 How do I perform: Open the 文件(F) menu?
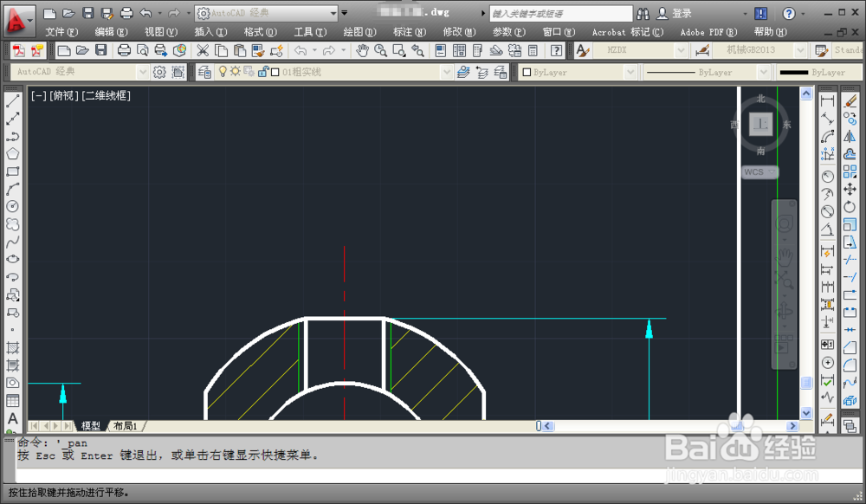[x=61, y=32]
